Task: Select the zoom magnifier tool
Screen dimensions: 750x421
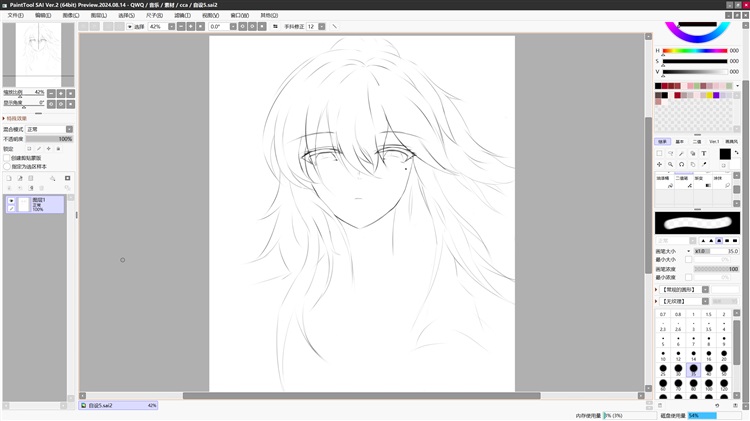Action: point(670,164)
